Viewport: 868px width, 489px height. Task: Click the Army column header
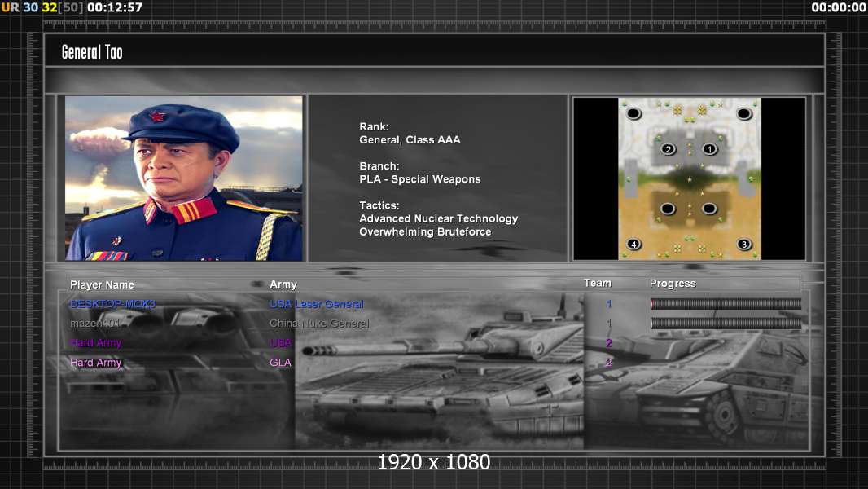[283, 284]
